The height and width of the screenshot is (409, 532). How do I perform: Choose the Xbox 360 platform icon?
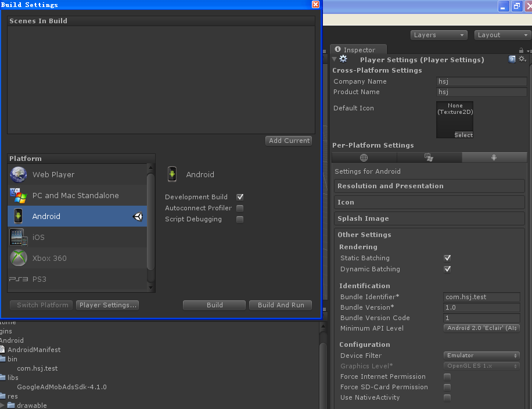point(19,258)
